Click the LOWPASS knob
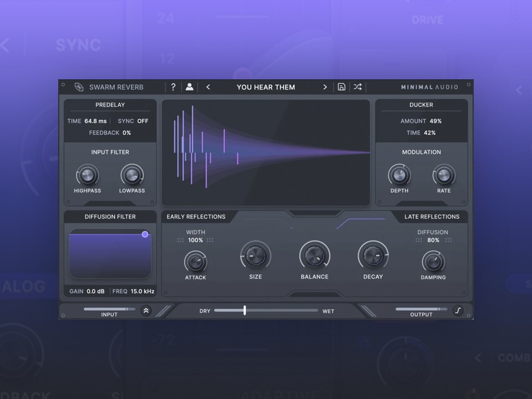Image resolution: width=532 pixels, height=399 pixels. pyautogui.click(x=132, y=175)
